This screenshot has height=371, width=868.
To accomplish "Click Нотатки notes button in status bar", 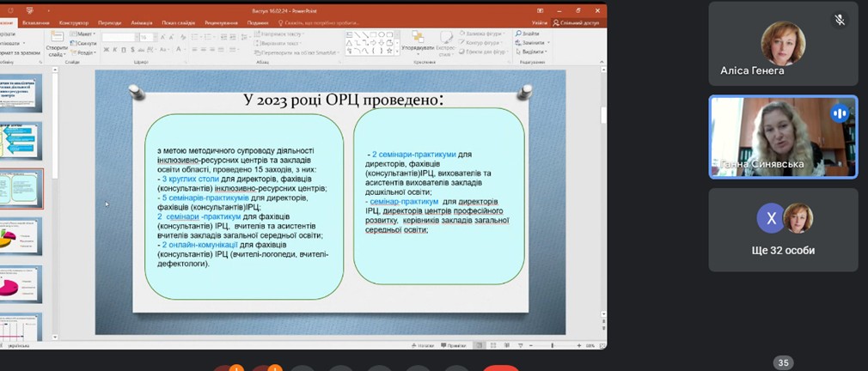I will pyautogui.click(x=423, y=345).
